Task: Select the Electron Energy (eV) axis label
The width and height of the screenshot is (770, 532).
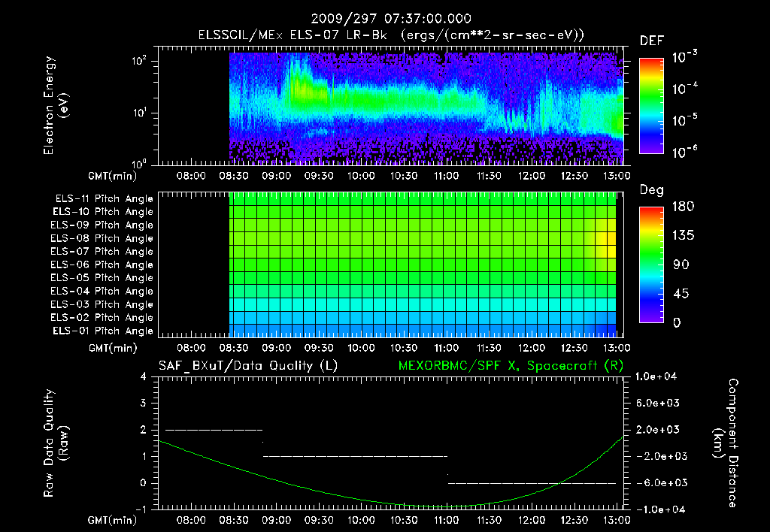Action: coord(56,105)
